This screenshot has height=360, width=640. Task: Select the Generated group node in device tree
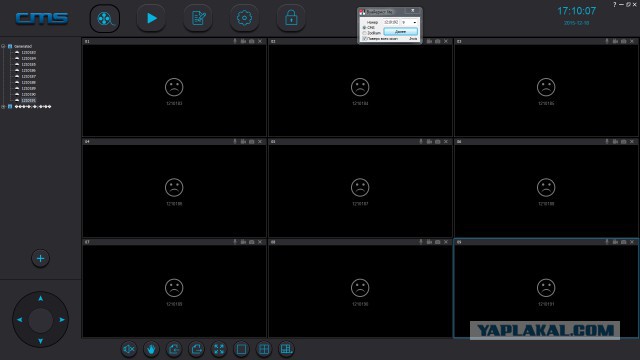(23, 47)
